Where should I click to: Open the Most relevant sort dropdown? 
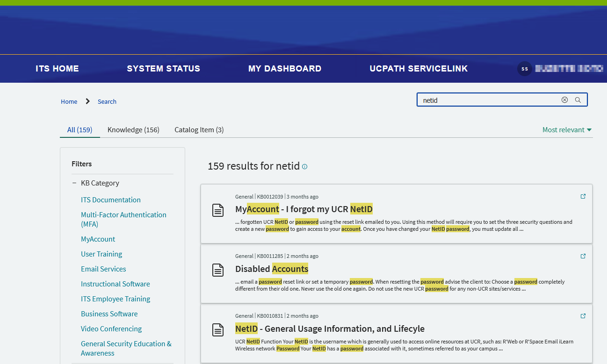pos(567,130)
